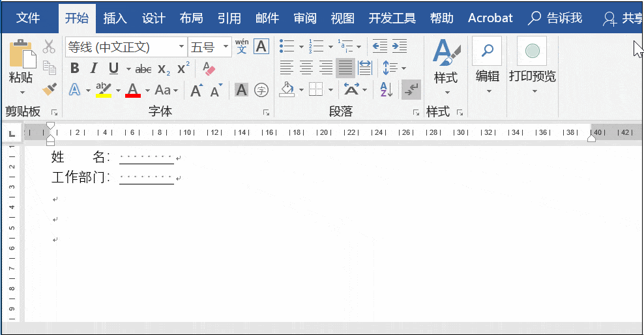Open the font name dropdown
Image resolution: width=644 pixels, height=335 pixels.
pyautogui.click(x=181, y=47)
